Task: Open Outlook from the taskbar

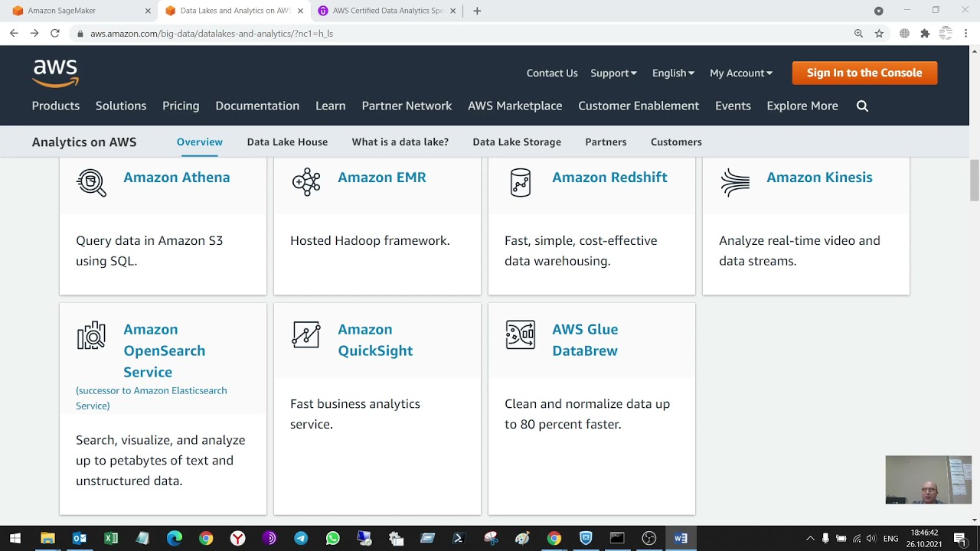Action: [80, 538]
